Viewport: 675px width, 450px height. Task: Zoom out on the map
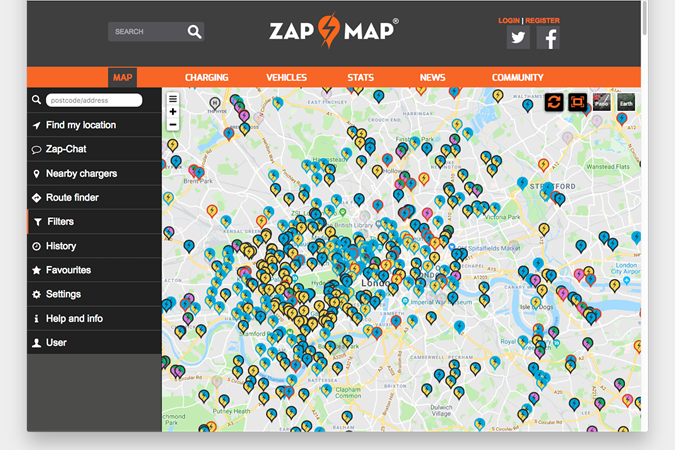(173, 125)
